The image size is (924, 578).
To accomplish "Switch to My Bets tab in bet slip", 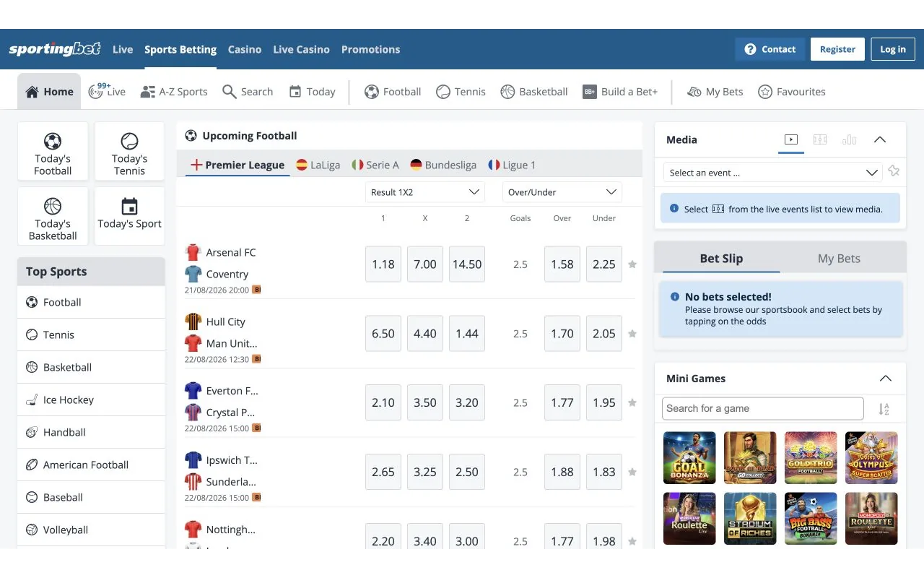I will [x=839, y=258].
